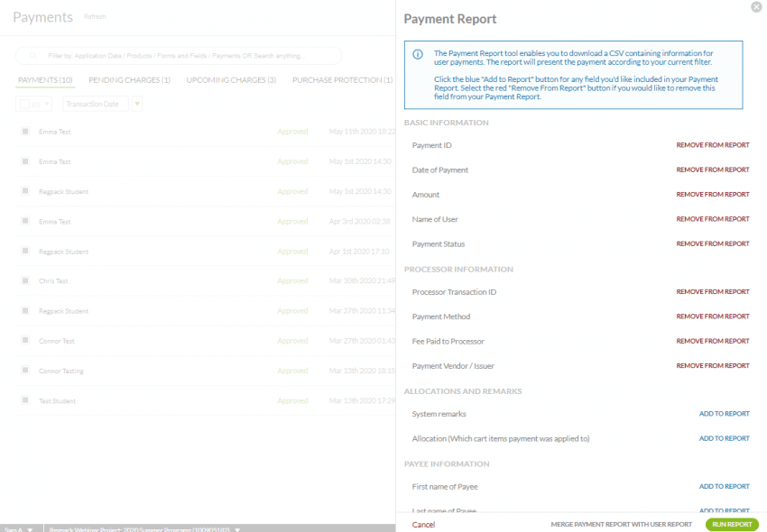
Task: Click the payments filter search field
Action: (180, 56)
